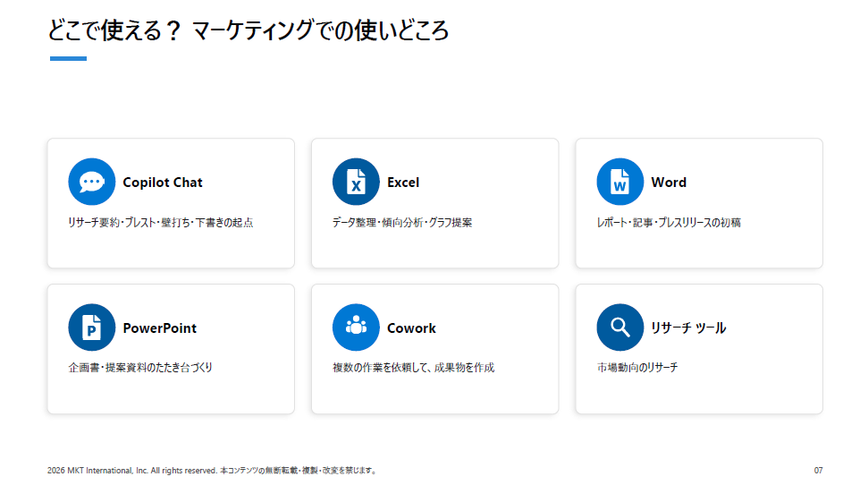Click the Word document icon
This screenshot has width=868, height=485.
click(x=620, y=182)
